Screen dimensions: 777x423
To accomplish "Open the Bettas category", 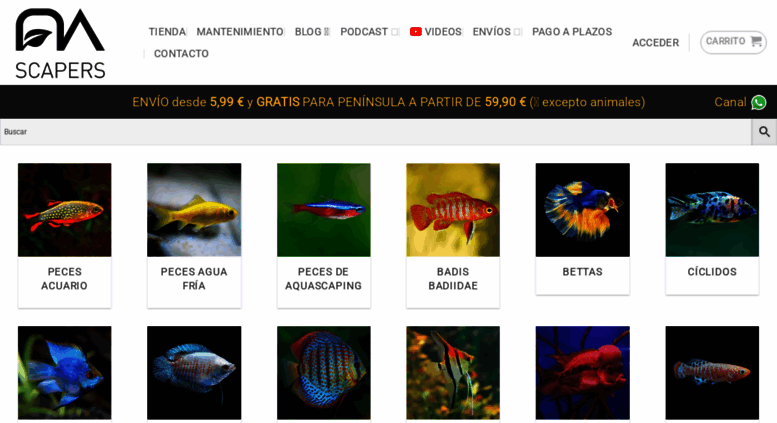I will 583,229.
